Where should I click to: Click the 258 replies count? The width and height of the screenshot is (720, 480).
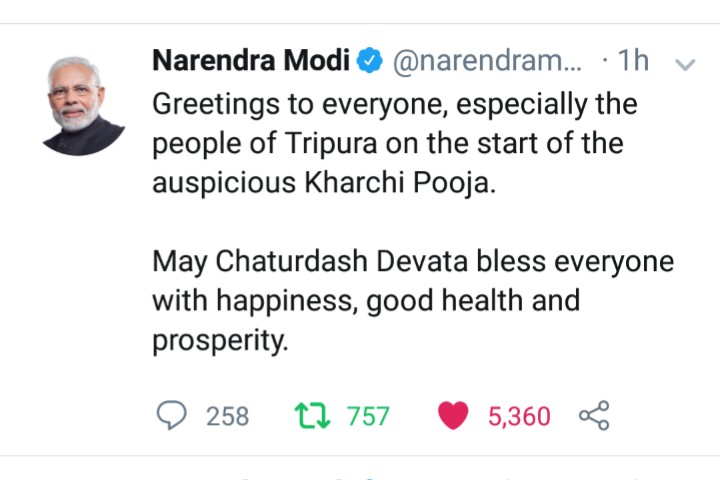point(227,416)
